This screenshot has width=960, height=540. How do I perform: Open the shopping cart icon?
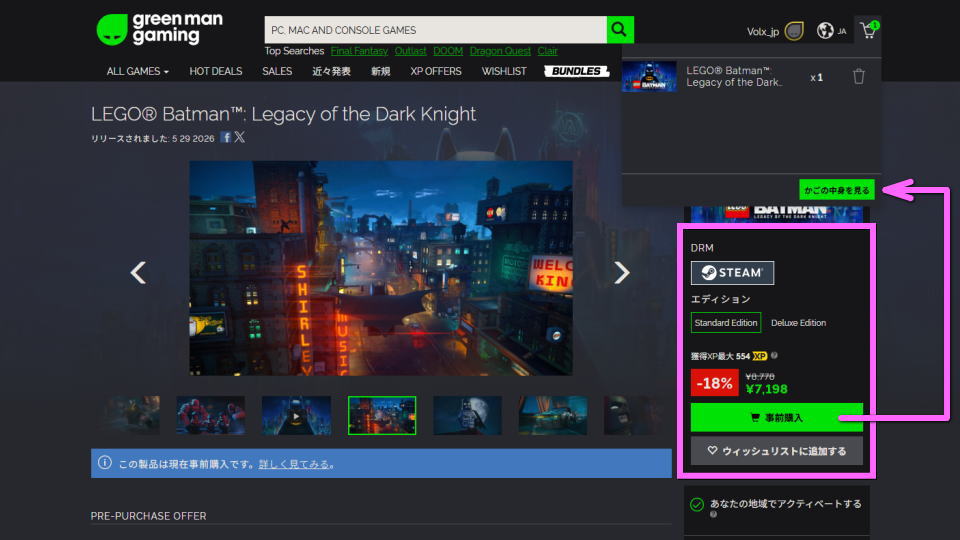point(867,31)
